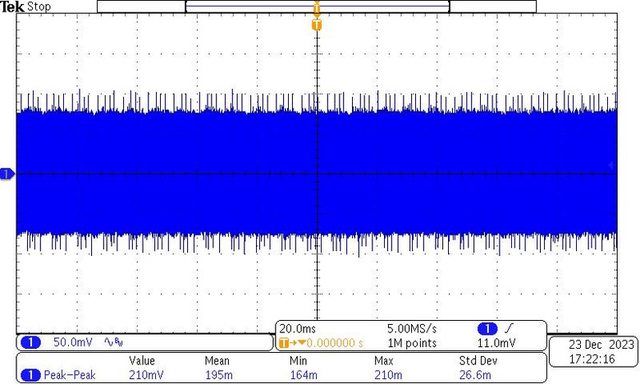Click the 210m maximum value
640x384 pixels.
coord(388,375)
